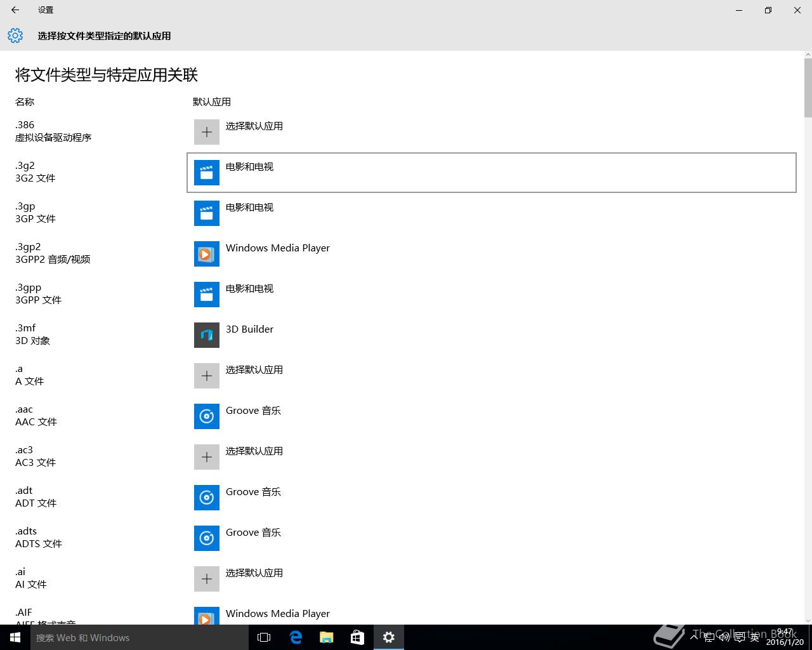The height and width of the screenshot is (650, 812).
Task: Open the Windows Start menu
Action: [15, 637]
